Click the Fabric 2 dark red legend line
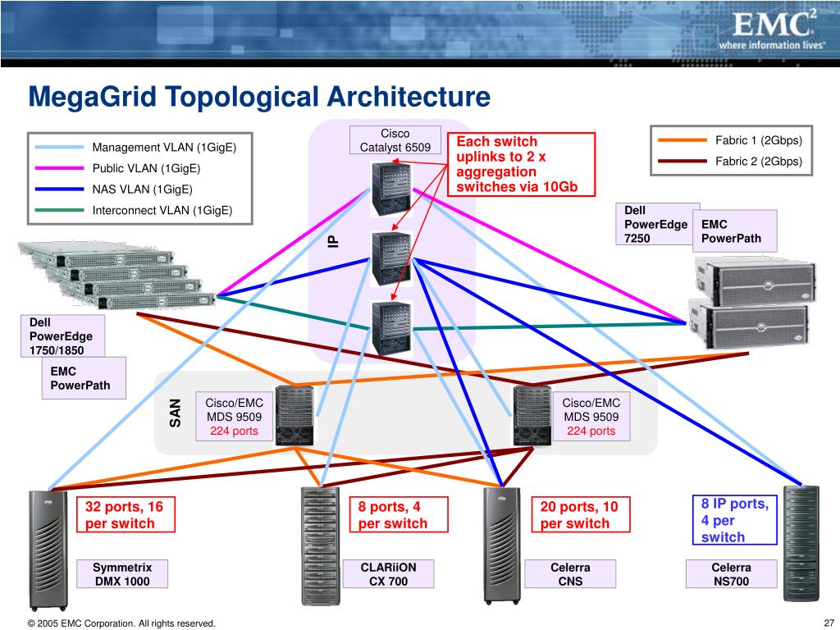This screenshot has width=840, height=630. click(682, 162)
